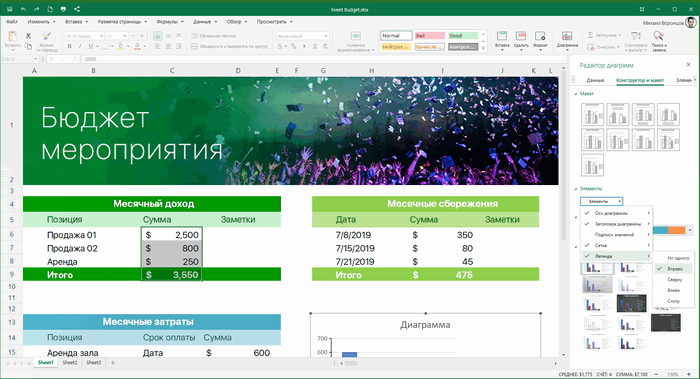Open Sort and Filter funnel icon
Viewport: 700px width, 379px height.
pyautogui.click(x=636, y=36)
